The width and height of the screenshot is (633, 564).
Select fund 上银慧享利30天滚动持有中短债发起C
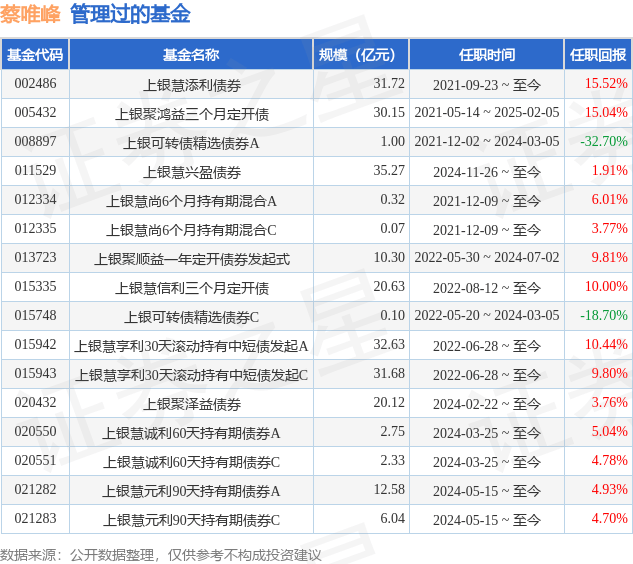click(191, 375)
